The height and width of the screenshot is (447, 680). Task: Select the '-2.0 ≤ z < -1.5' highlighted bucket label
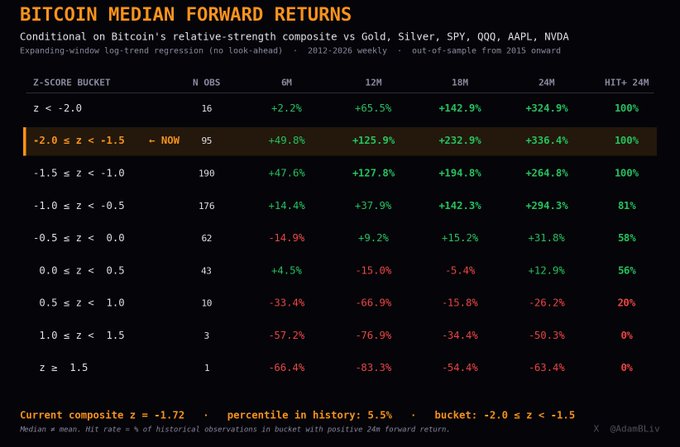(x=79, y=140)
